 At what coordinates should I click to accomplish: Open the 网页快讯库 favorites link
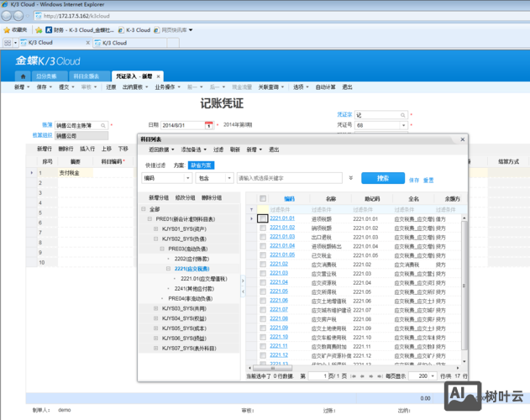[x=173, y=30]
